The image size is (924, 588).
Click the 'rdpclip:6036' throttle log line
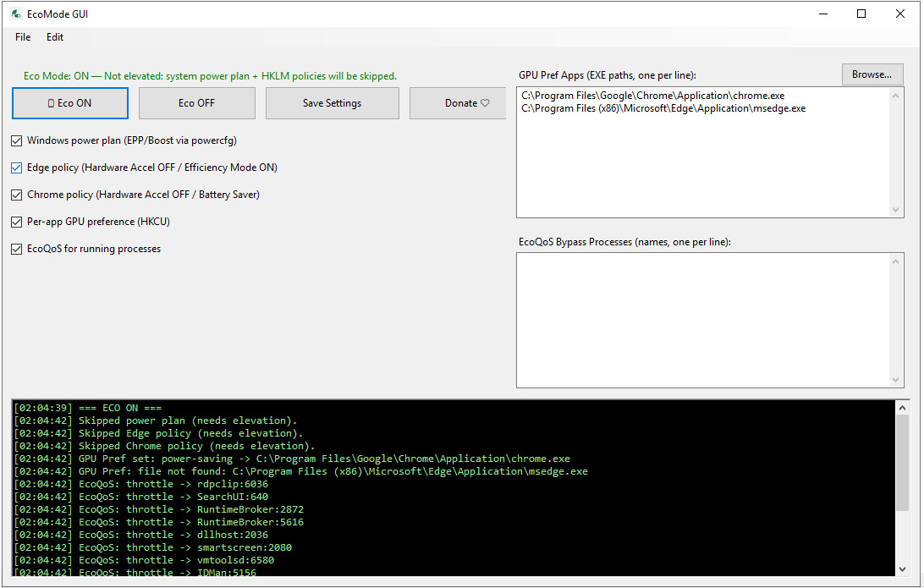pos(140,484)
